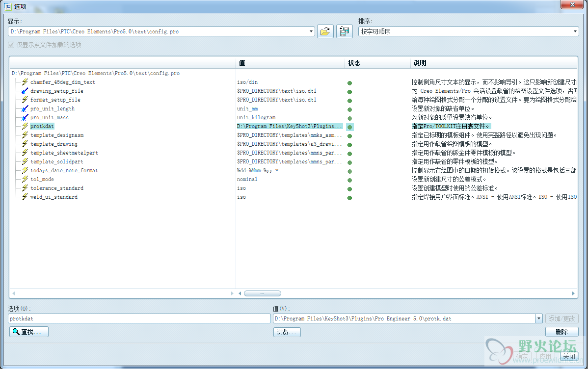
Task: Click description 指定Pro/TOOLKIT注册表文件
Action: tap(451, 127)
